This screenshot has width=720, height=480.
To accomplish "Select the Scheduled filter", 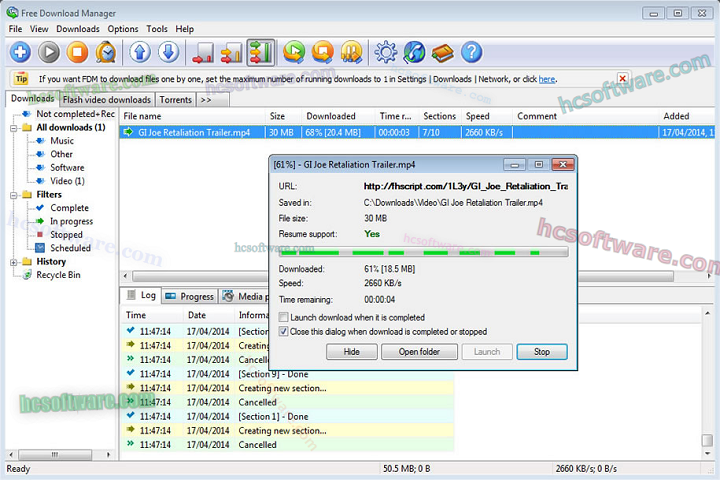I will coord(70,248).
